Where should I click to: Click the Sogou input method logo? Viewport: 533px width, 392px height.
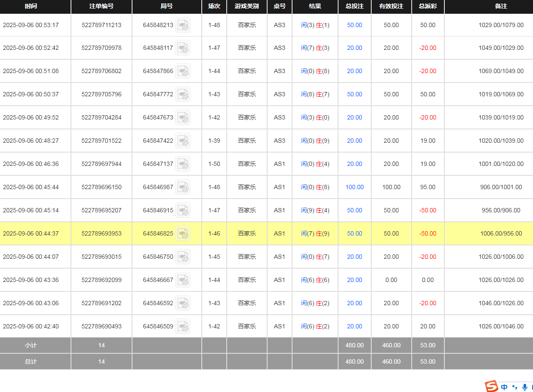[x=491, y=386]
